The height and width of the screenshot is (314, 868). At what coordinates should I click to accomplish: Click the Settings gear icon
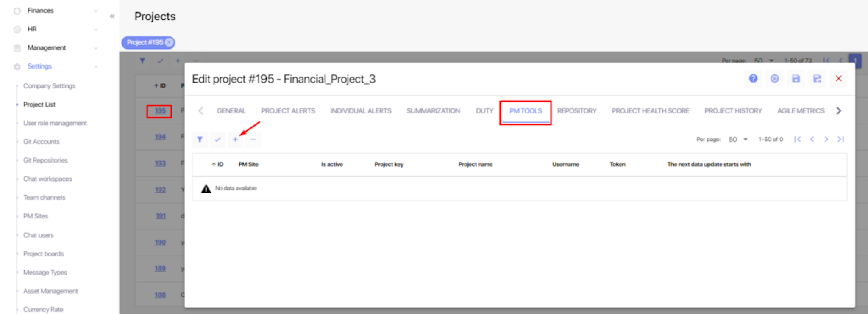(17, 67)
